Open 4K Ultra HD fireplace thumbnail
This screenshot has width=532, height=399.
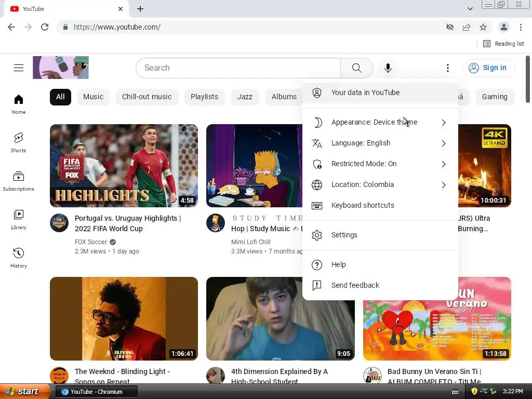point(485,166)
